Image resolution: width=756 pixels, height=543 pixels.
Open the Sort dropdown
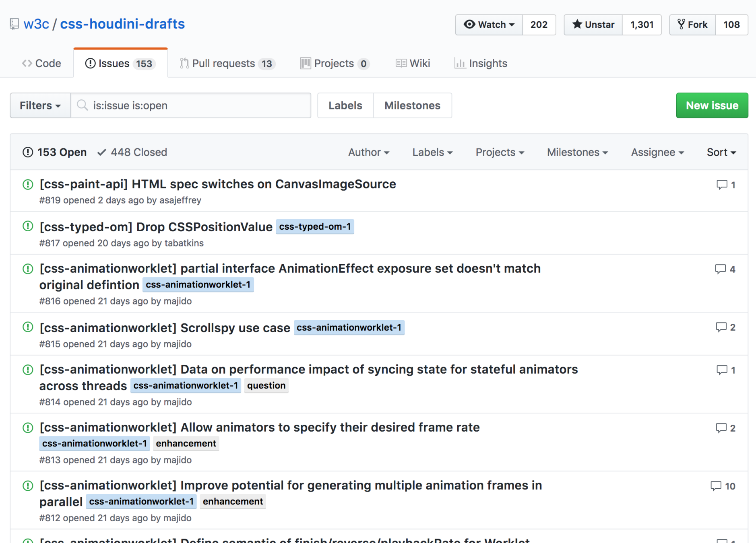pyautogui.click(x=721, y=152)
